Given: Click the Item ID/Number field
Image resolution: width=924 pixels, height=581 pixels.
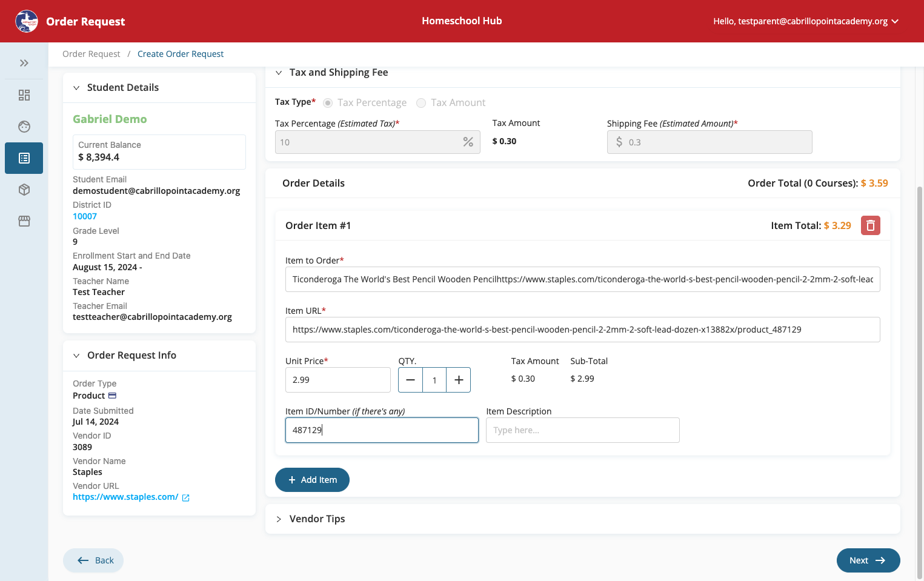Looking at the screenshot, I should click(x=382, y=430).
